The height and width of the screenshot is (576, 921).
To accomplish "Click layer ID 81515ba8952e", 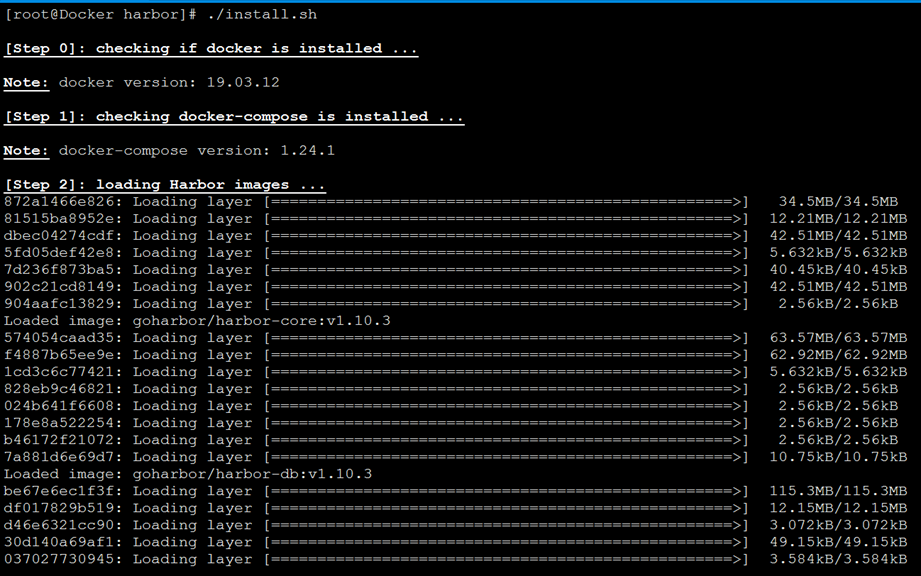I will [x=59, y=219].
